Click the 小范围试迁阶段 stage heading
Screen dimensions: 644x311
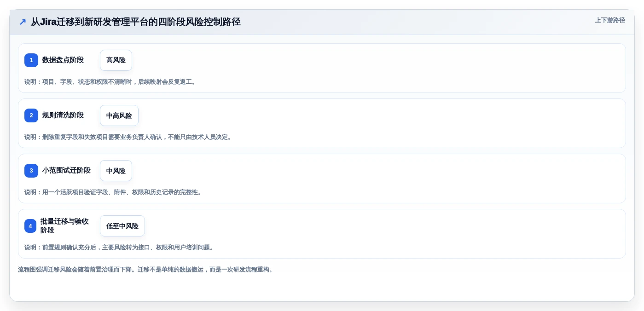point(66,171)
